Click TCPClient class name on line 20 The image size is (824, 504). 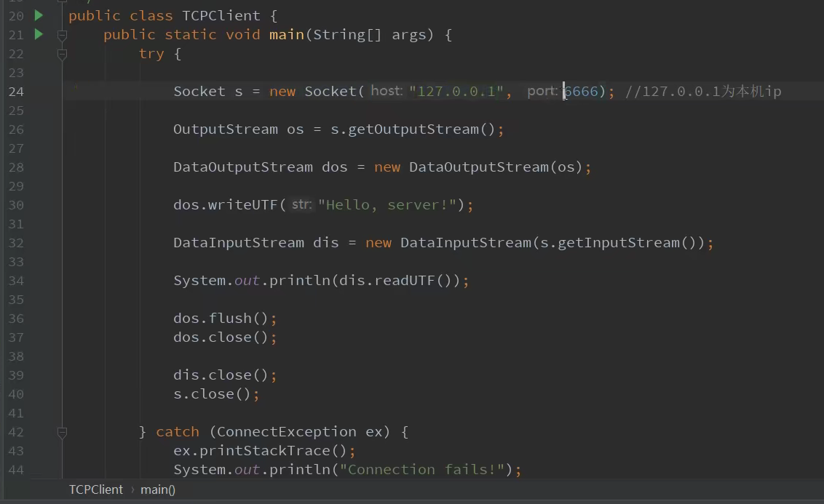point(221,16)
